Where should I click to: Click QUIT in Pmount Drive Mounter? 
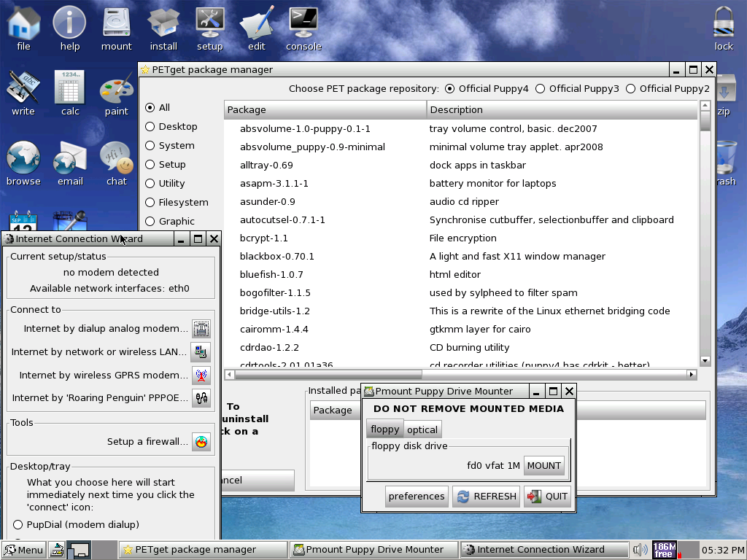(548, 497)
